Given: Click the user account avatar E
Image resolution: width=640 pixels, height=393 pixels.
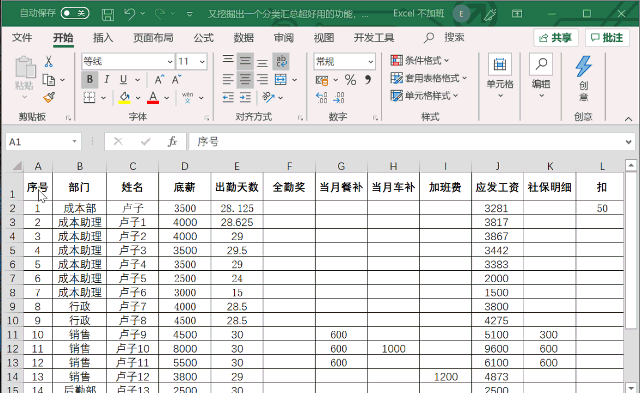Looking at the screenshot, I should (461, 14).
